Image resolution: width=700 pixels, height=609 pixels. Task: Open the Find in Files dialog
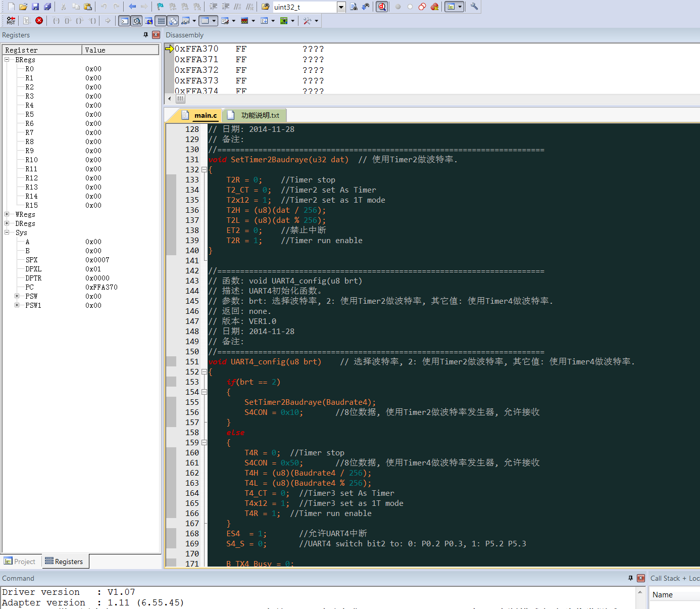pos(265,7)
